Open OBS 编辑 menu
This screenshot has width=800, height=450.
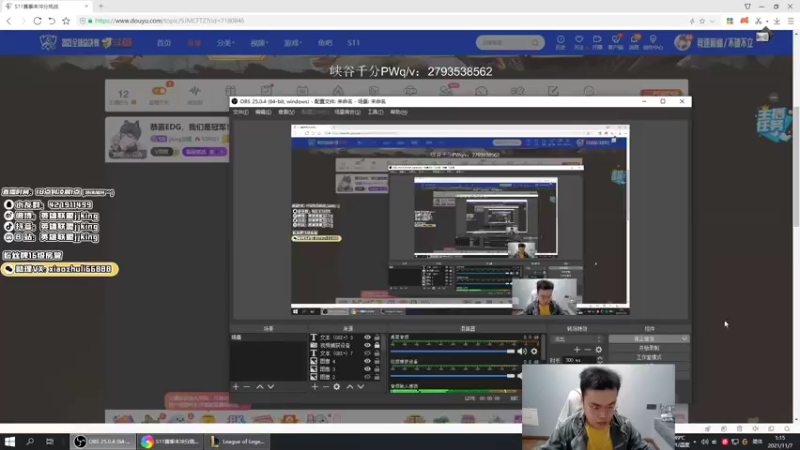(263, 112)
